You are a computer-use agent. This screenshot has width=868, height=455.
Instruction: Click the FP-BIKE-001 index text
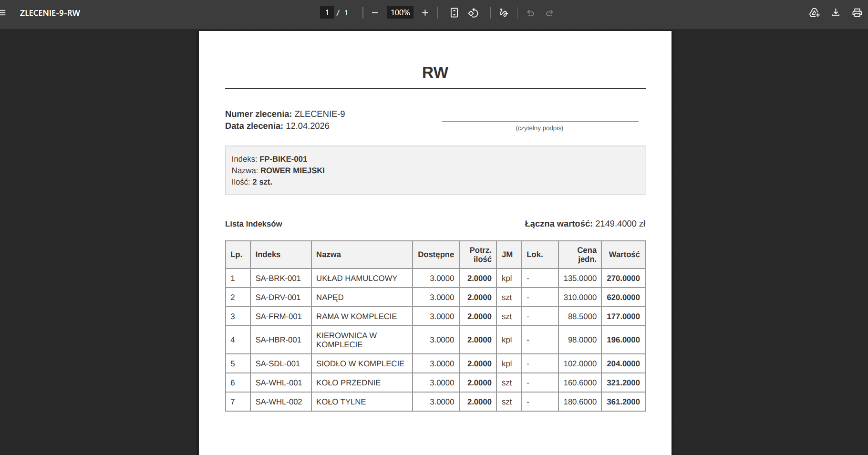click(x=283, y=159)
